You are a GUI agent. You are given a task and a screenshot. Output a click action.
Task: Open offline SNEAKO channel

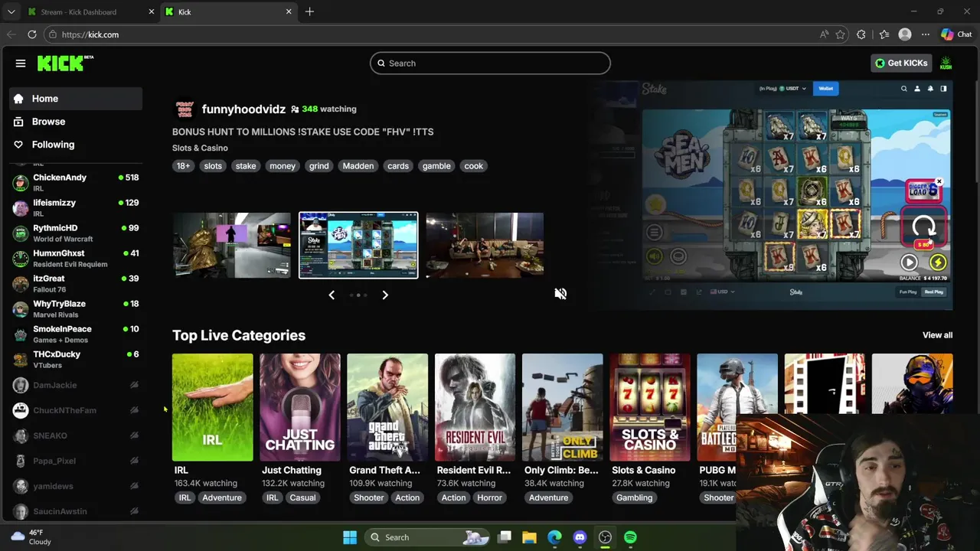click(75, 435)
